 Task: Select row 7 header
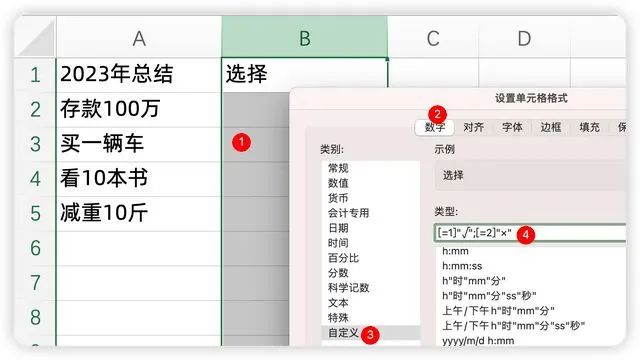point(36,283)
